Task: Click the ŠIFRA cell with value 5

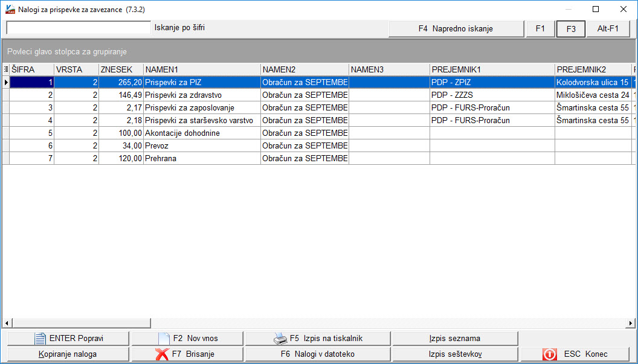Action: pos(32,133)
